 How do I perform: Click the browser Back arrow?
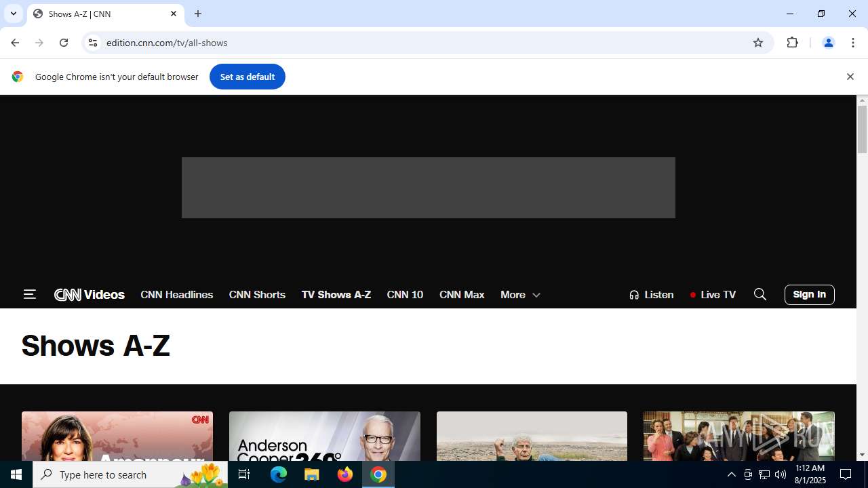15,43
